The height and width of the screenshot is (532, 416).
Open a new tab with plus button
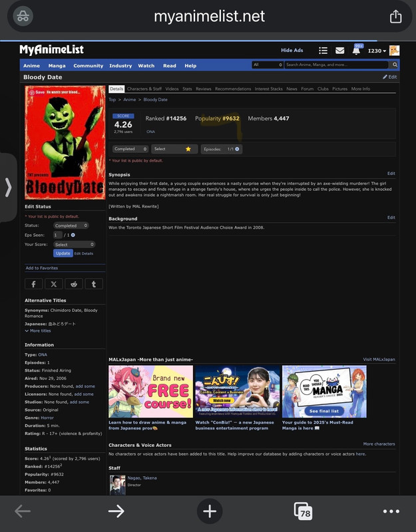click(210, 511)
